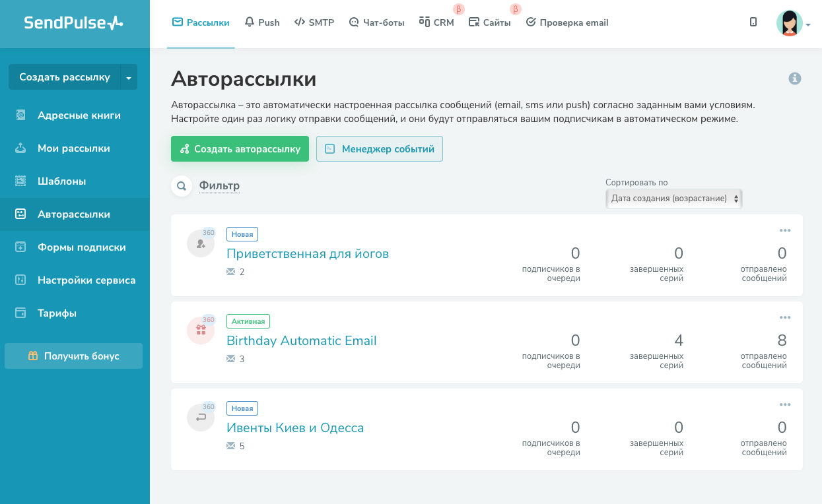Click the mobile device icon in top bar
Screen dimensions: 822x504
click(753, 22)
